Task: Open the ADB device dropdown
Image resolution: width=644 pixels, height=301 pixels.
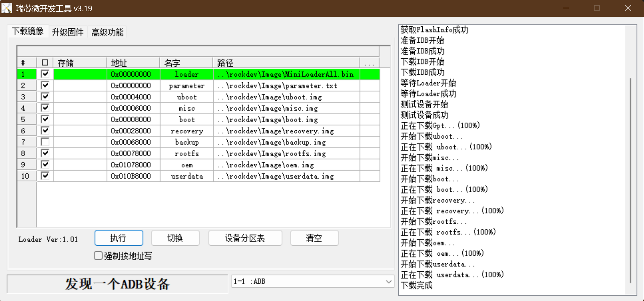Action: click(x=389, y=281)
